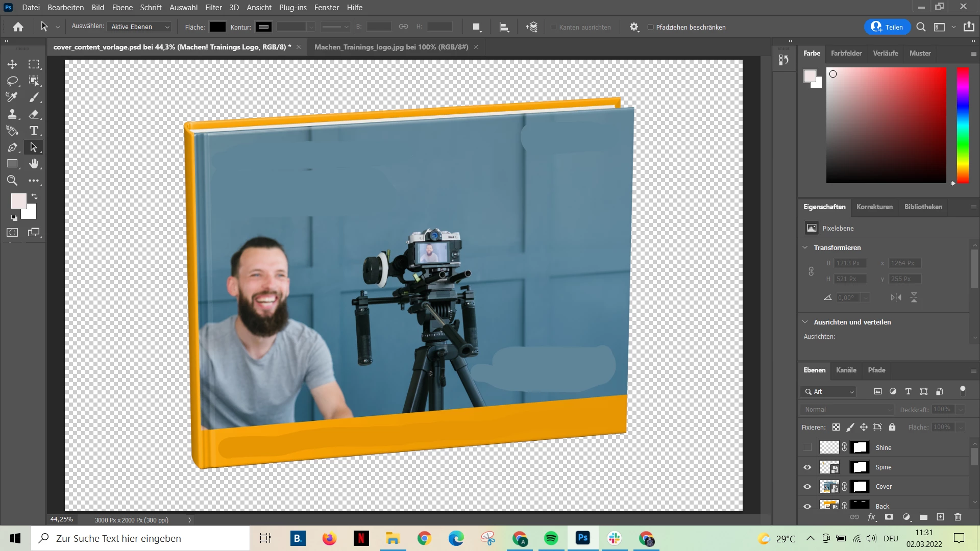The height and width of the screenshot is (551, 980).
Task: Open Spotify from the taskbar
Action: click(551, 538)
